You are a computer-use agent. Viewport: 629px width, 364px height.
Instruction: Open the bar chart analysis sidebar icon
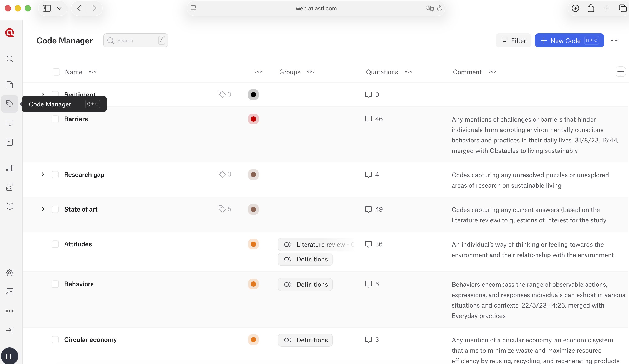click(10, 168)
